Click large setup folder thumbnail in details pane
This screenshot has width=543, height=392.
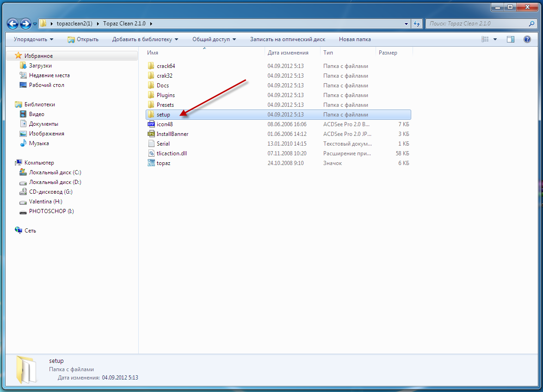26,369
